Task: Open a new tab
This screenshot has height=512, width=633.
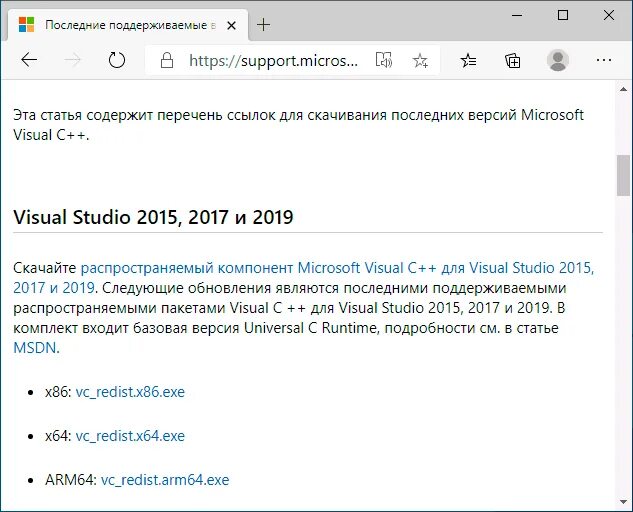Action: [x=263, y=25]
